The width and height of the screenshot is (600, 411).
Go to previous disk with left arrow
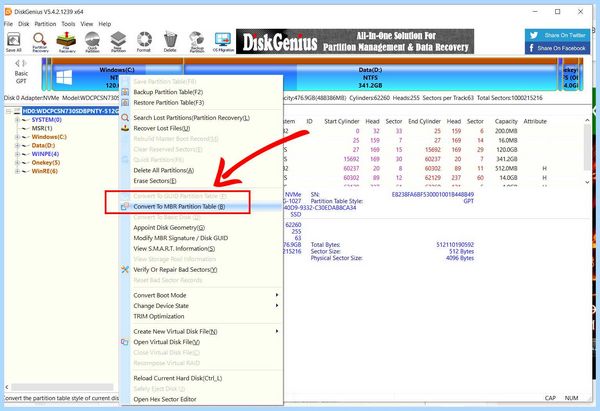coord(17,63)
